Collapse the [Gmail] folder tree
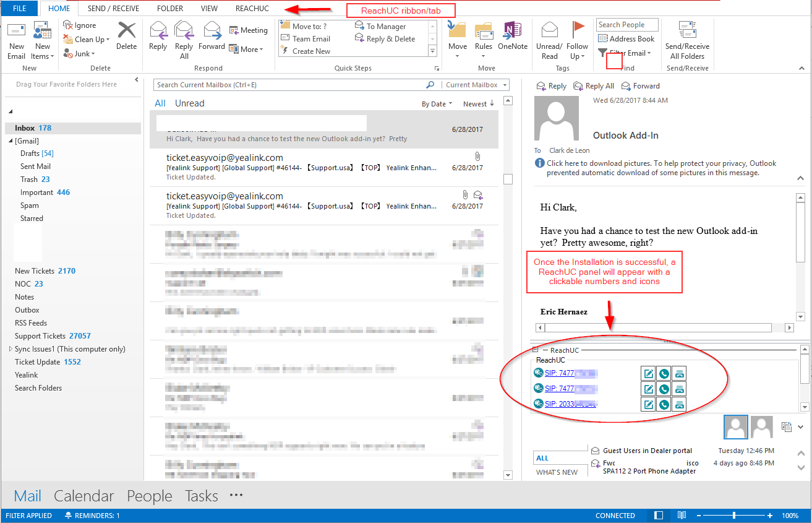 pyautogui.click(x=11, y=141)
